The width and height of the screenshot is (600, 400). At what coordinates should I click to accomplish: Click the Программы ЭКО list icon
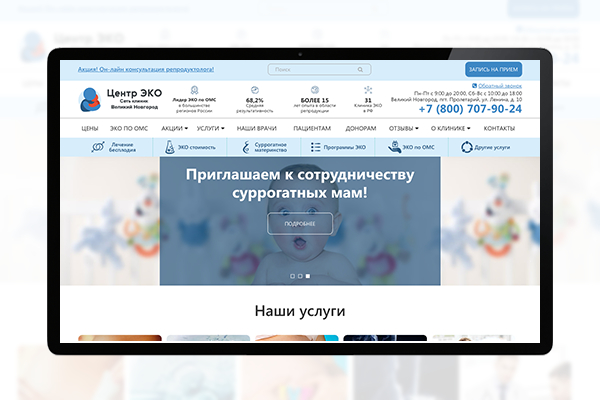[x=315, y=147]
